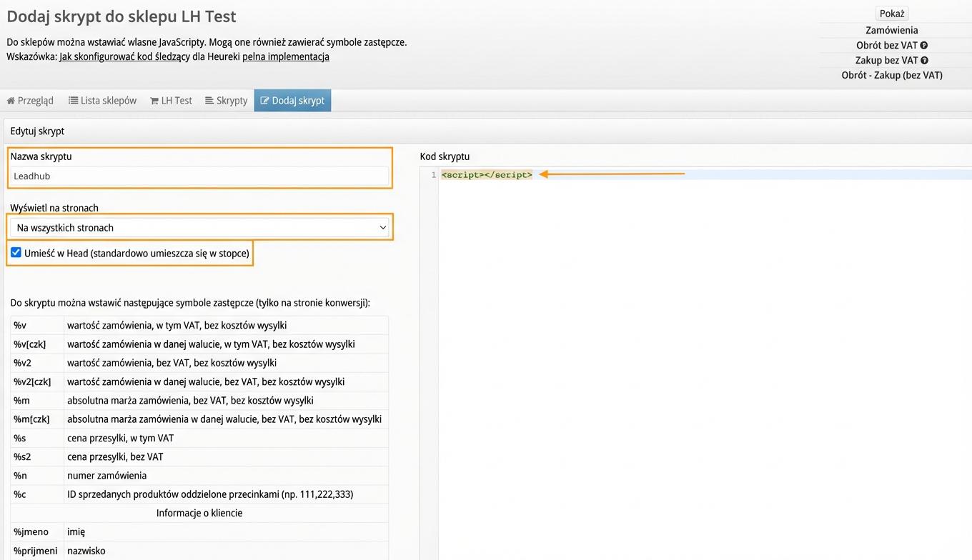Screen dimensions: 972x560
Task: Click the list icon beside Lista sklepów
Action: (73, 101)
